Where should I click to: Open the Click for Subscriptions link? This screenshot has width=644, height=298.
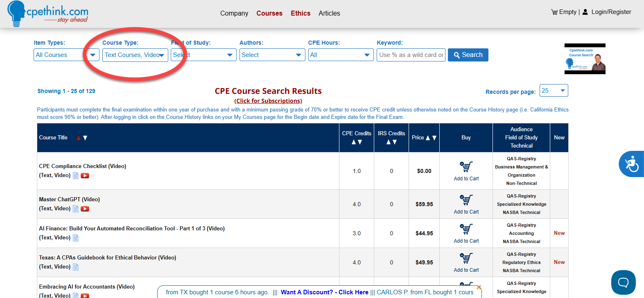point(268,101)
